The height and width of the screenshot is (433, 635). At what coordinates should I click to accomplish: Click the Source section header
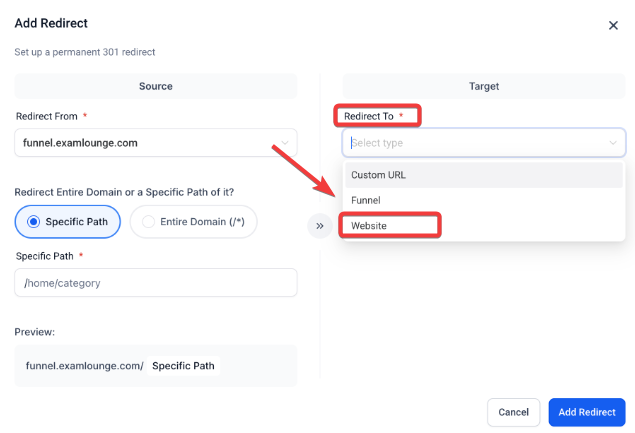click(156, 86)
